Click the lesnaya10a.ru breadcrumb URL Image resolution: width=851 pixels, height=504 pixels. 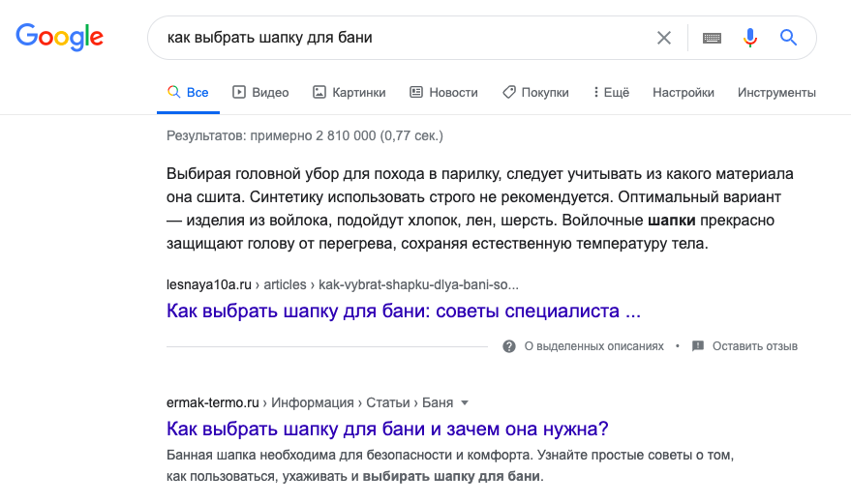point(343,284)
